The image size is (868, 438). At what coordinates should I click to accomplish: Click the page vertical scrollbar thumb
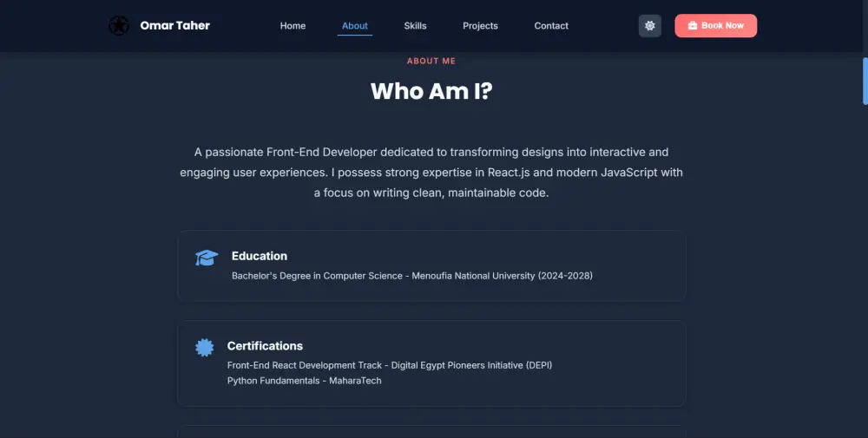tap(865, 81)
